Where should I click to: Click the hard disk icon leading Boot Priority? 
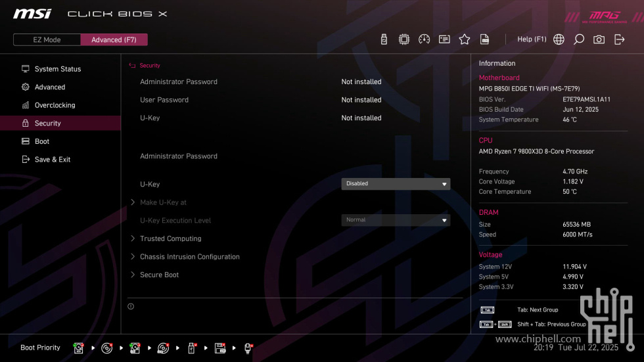[78, 348]
